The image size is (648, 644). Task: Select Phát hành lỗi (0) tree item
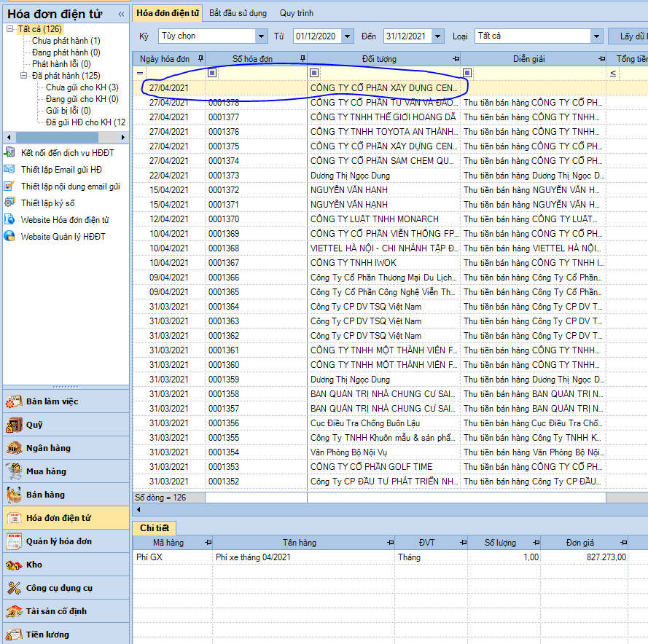[61, 64]
